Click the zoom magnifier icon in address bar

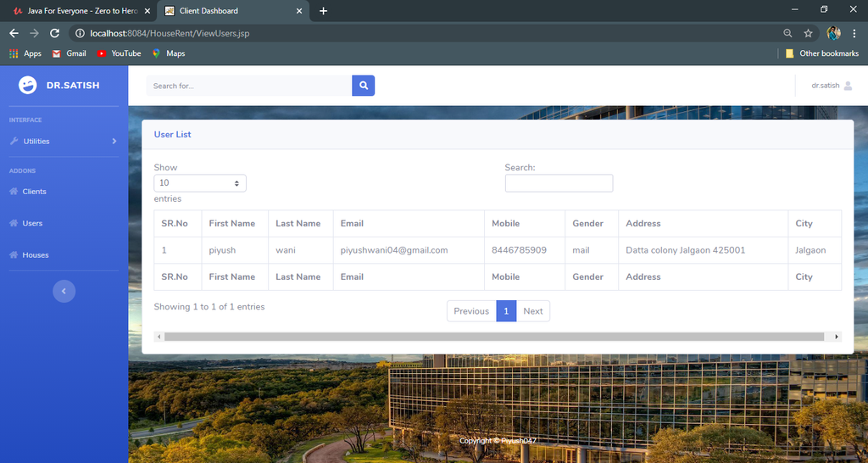pyautogui.click(x=787, y=33)
